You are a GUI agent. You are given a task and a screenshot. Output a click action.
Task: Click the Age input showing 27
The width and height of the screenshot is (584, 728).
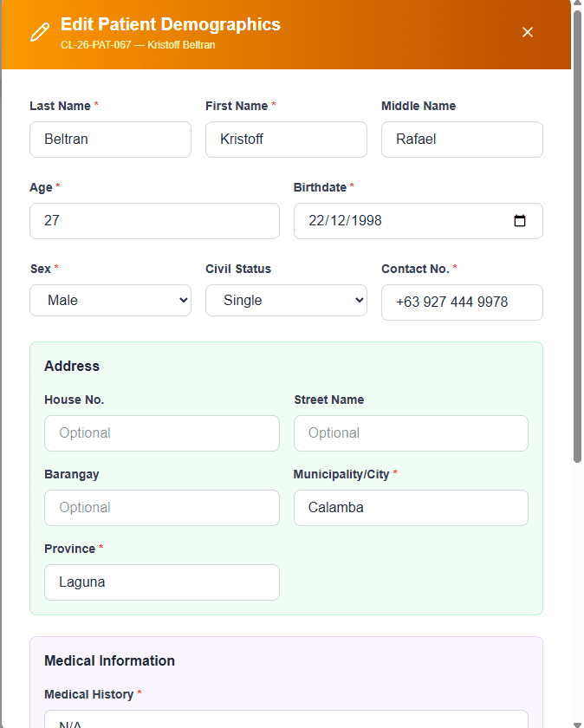154,221
